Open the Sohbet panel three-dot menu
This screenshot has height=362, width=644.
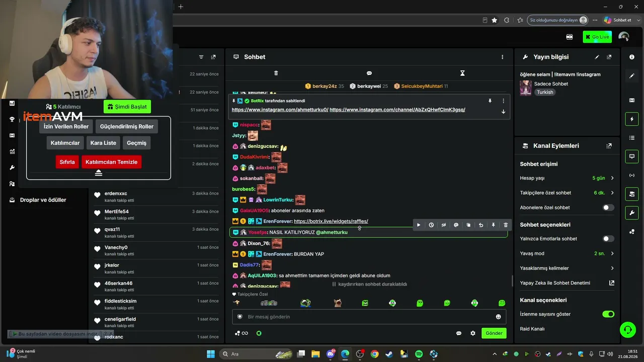pyautogui.click(x=502, y=57)
